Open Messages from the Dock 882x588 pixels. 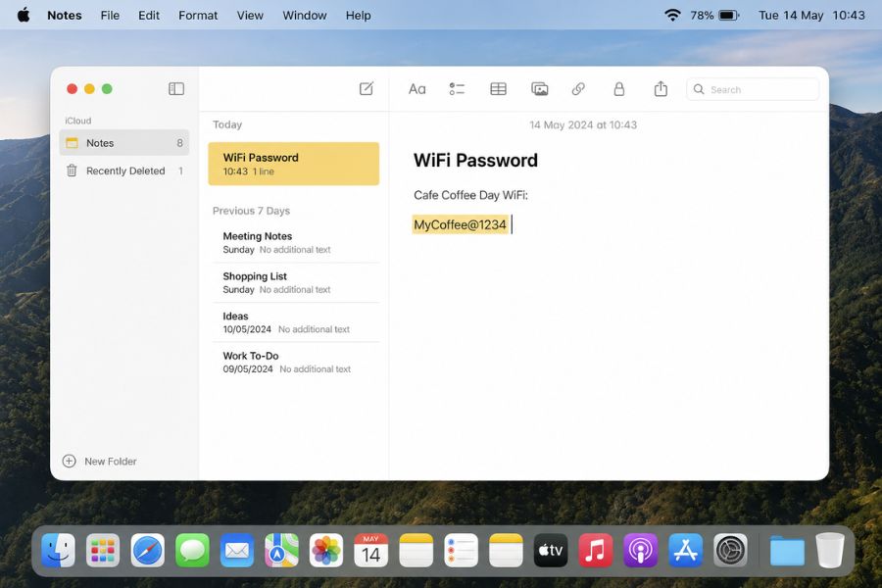pos(192,551)
